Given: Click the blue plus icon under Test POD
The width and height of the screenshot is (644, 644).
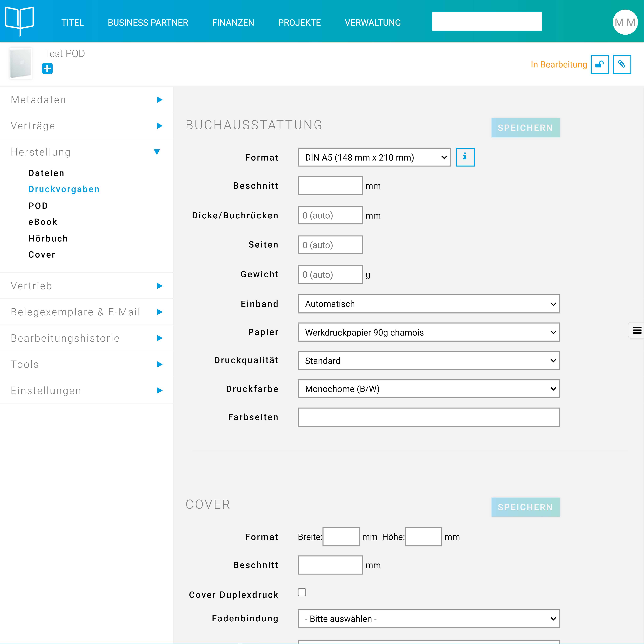Looking at the screenshot, I should coord(47,69).
